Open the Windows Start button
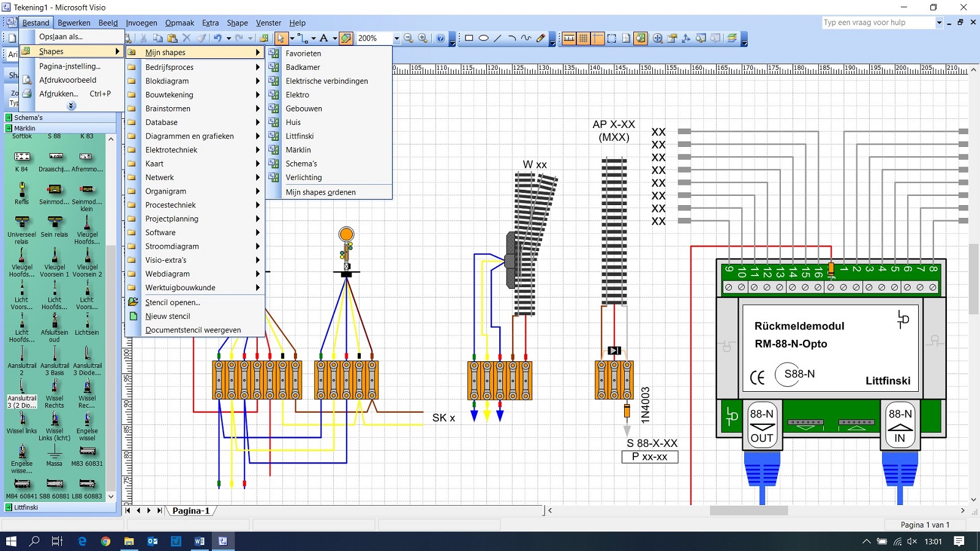This screenshot has height=551, width=980. pyautogui.click(x=11, y=541)
